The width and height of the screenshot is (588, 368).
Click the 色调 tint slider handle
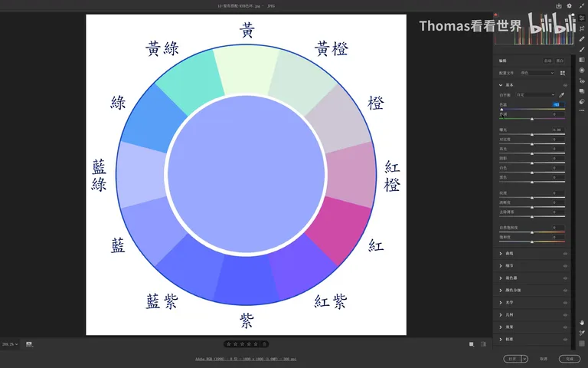[x=532, y=119]
